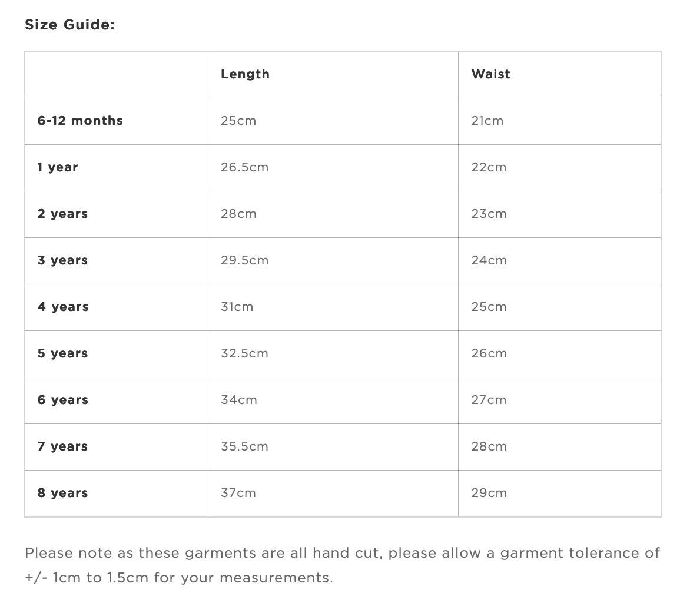The width and height of the screenshot is (690, 616).
Task: Click the 6 years row label
Action: coord(63,400)
